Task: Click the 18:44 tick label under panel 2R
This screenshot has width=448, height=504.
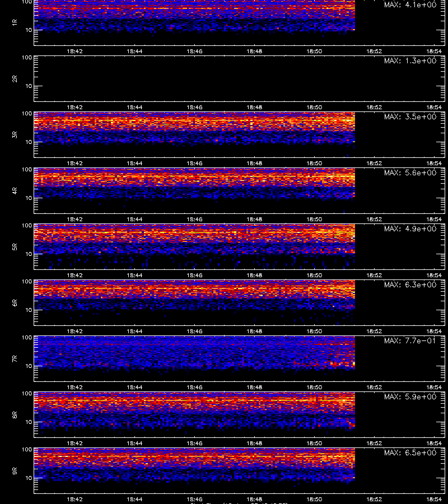Action: tap(134, 107)
